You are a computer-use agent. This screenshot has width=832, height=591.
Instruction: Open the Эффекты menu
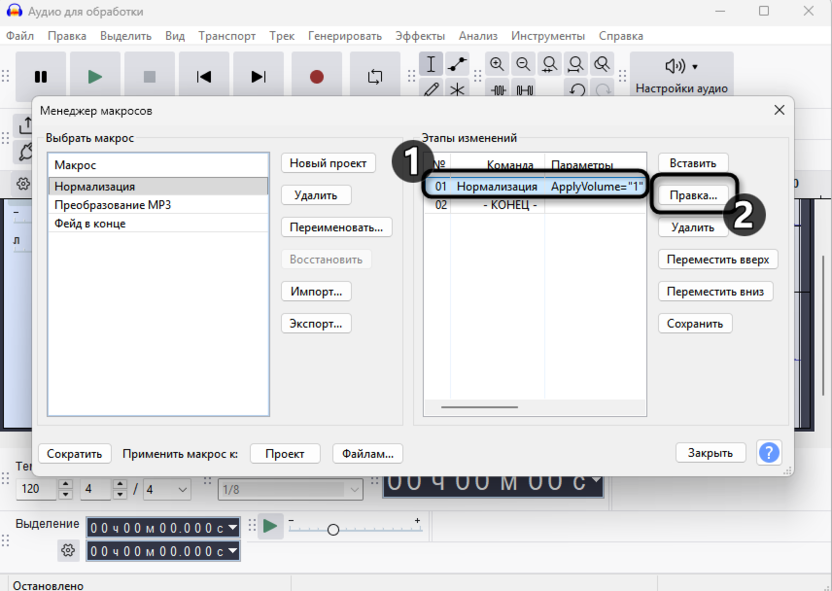coord(420,36)
